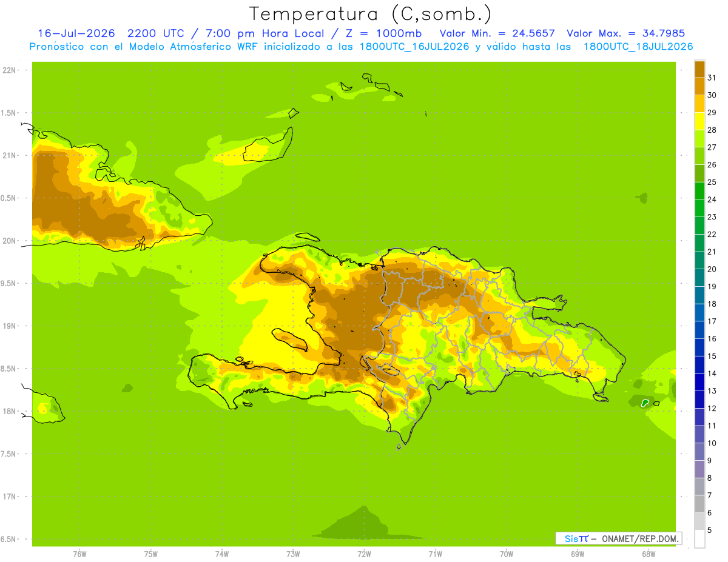Screen dimensions: 728x562
Task: Click the "ONAMET/REP.DOM." credit label
Action: pyautogui.click(x=640, y=538)
